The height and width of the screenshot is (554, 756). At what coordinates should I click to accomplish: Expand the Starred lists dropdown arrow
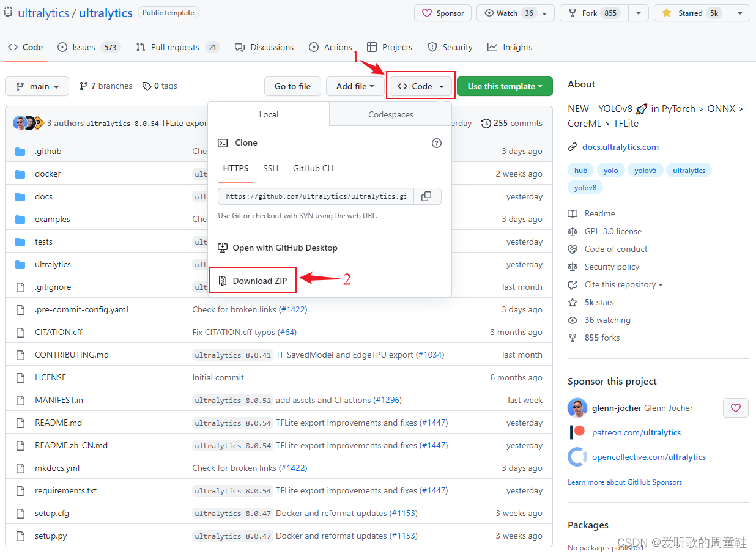740,13
